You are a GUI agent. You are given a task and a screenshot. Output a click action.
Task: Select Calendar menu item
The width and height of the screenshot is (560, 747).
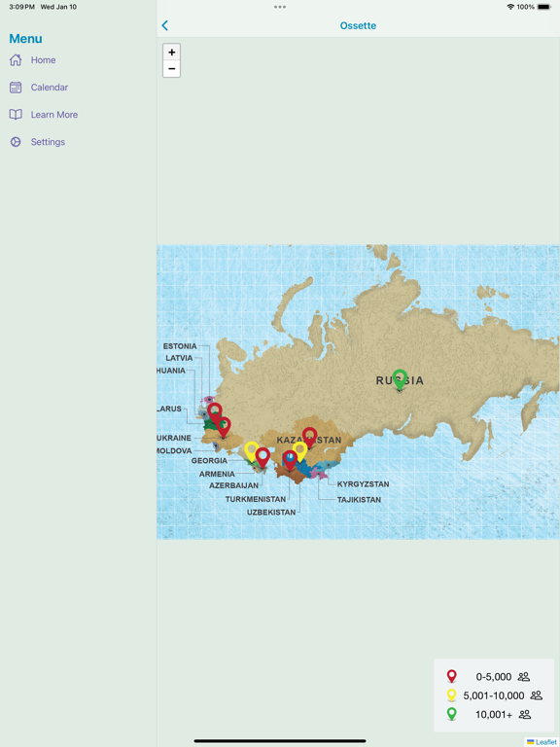click(x=50, y=88)
